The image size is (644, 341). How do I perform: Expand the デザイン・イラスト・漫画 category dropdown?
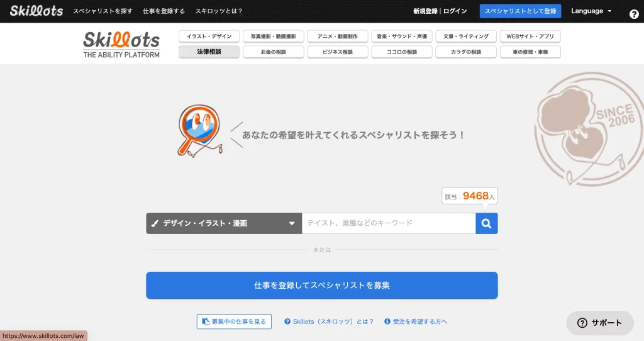click(x=224, y=223)
